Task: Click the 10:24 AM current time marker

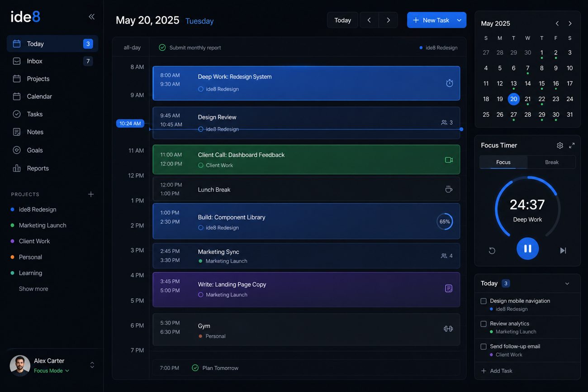Action: tap(130, 124)
